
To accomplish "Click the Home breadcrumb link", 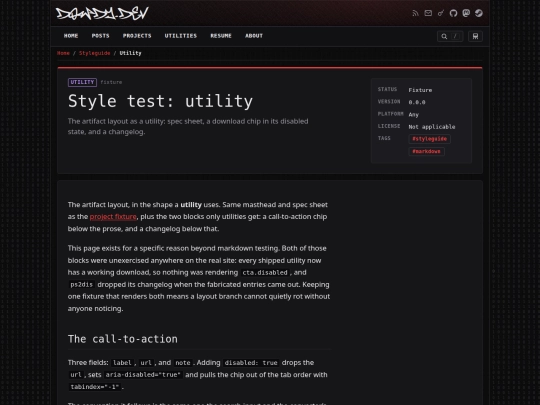I will point(63,53).
